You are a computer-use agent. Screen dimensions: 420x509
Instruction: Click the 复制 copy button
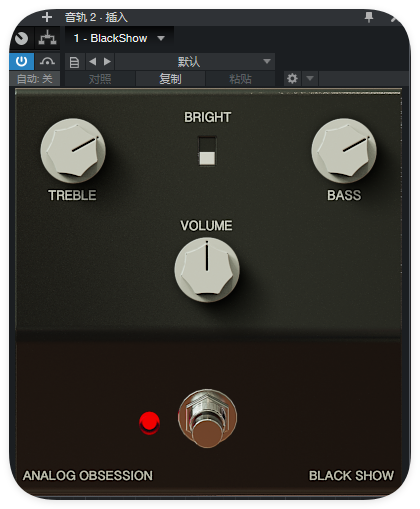[170, 79]
